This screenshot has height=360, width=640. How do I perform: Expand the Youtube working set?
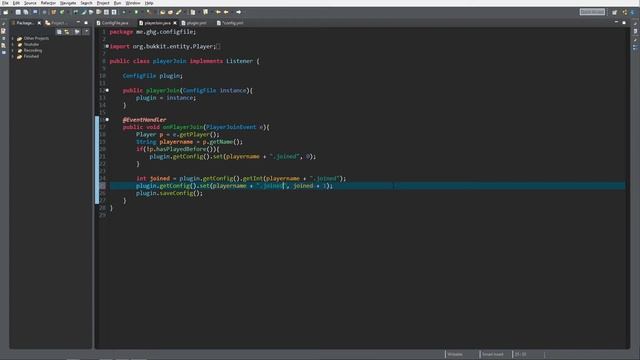pyautogui.click(x=13, y=44)
